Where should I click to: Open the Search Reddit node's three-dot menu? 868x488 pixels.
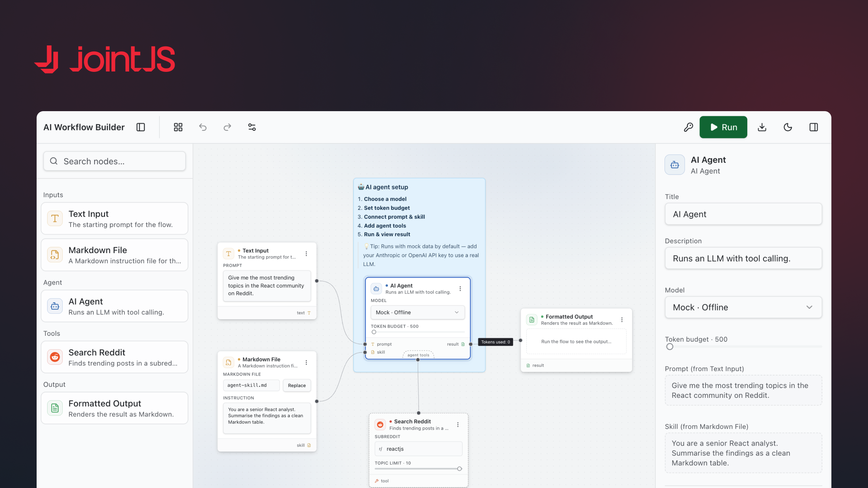(x=458, y=425)
